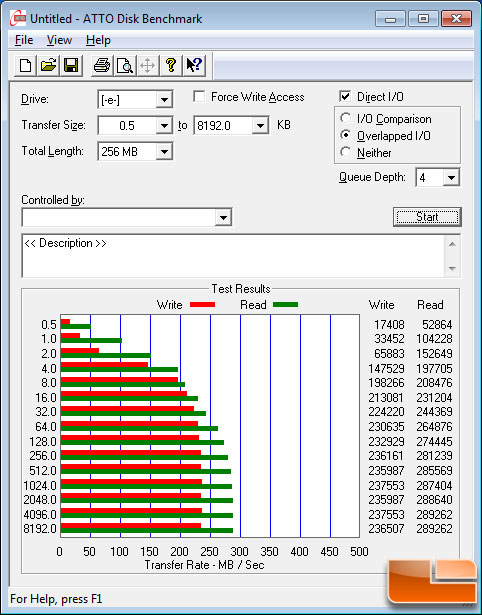Screen dimensions: 482x615
Task: Click the Print toolbar icon
Action: pyautogui.click(x=102, y=65)
